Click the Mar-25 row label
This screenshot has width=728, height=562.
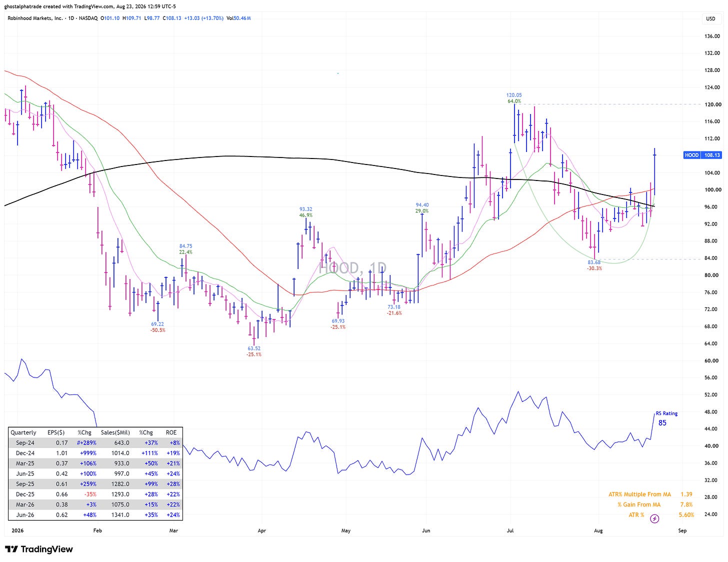tap(25, 463)
